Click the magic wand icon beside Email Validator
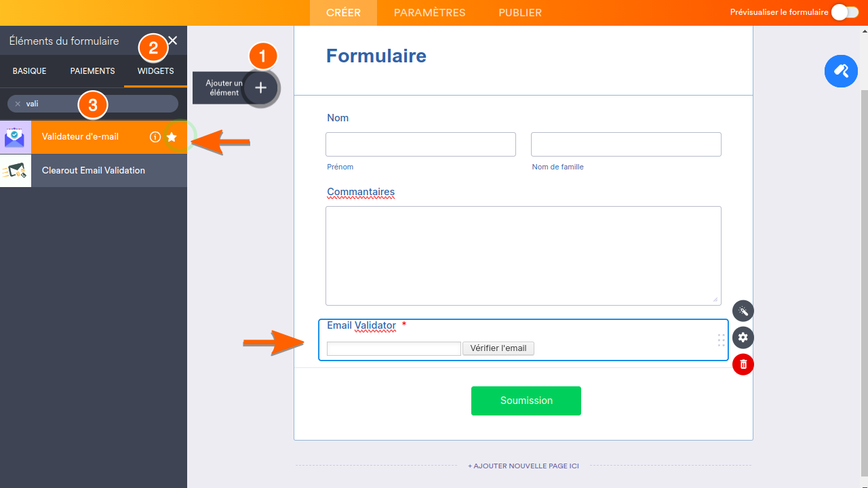 (743, 310)
